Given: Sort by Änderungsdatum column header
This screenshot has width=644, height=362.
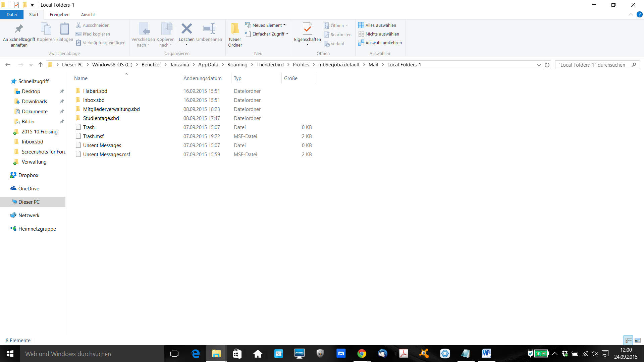Looking at the screenshot, I should coord(202,78).
